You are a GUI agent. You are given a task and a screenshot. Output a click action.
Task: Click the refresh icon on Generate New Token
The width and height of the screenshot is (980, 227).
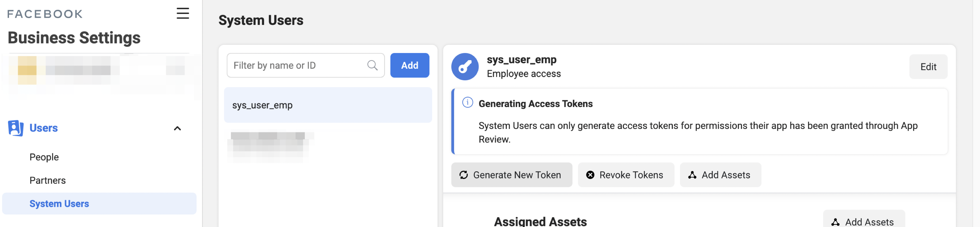[x=463, y=175]
